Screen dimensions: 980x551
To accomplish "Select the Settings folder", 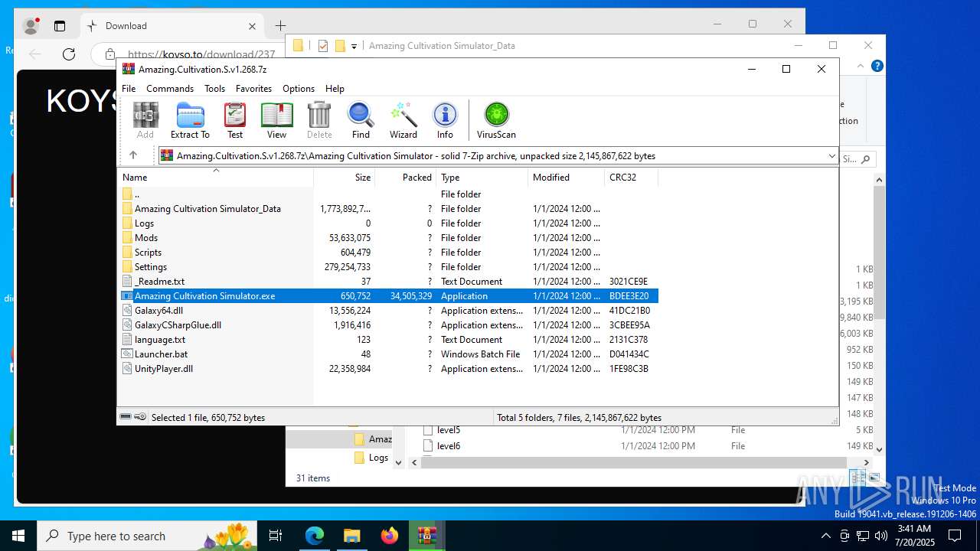I will click(x=389, y=267).
